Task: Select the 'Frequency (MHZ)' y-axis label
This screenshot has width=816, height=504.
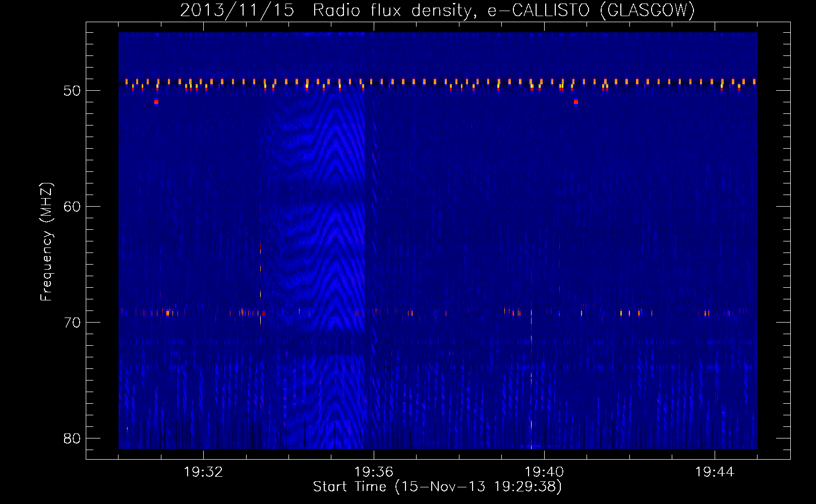Action: [46, 242]
